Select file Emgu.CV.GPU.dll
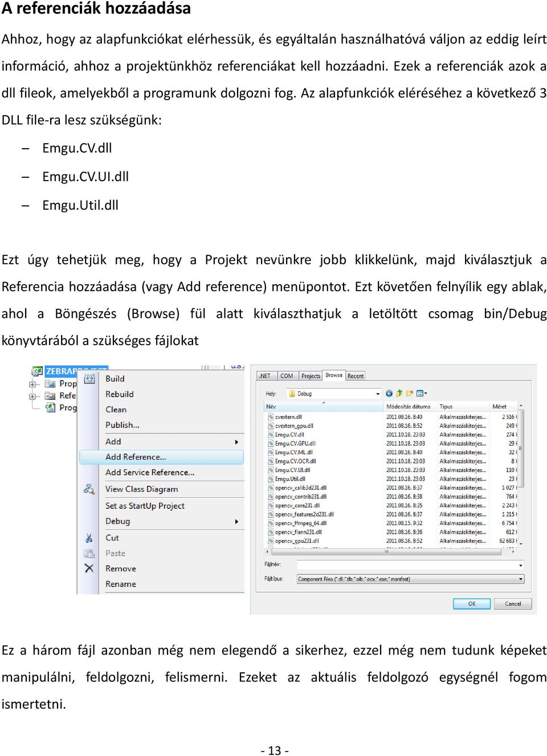This screenshot has width=547, height=756. pos(295,443)
